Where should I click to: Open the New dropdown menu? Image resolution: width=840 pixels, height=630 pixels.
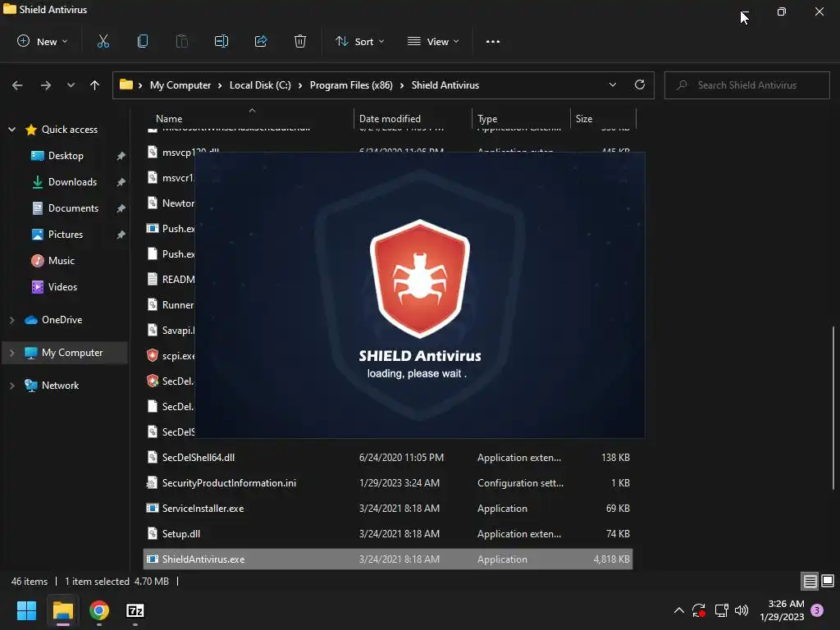click(x=43, y=41)
